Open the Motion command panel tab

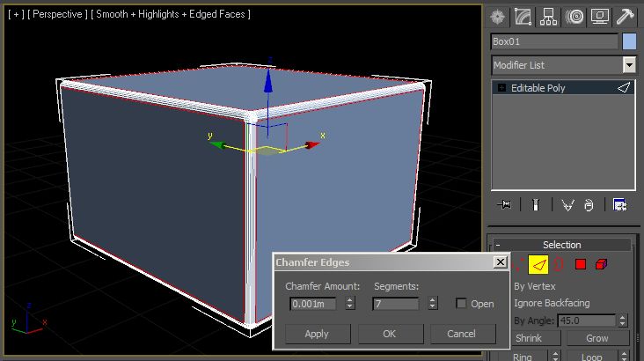coord(574,17)
